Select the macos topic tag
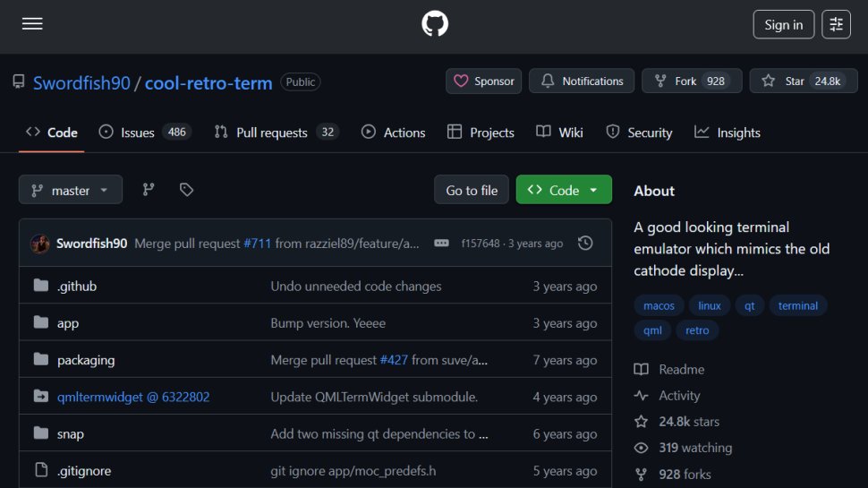 659,305
